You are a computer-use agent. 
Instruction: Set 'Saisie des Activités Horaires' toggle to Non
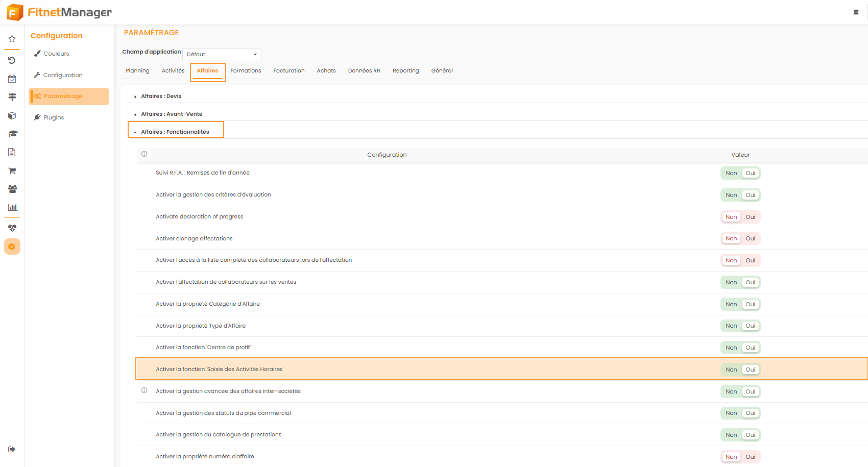point(731,370)
